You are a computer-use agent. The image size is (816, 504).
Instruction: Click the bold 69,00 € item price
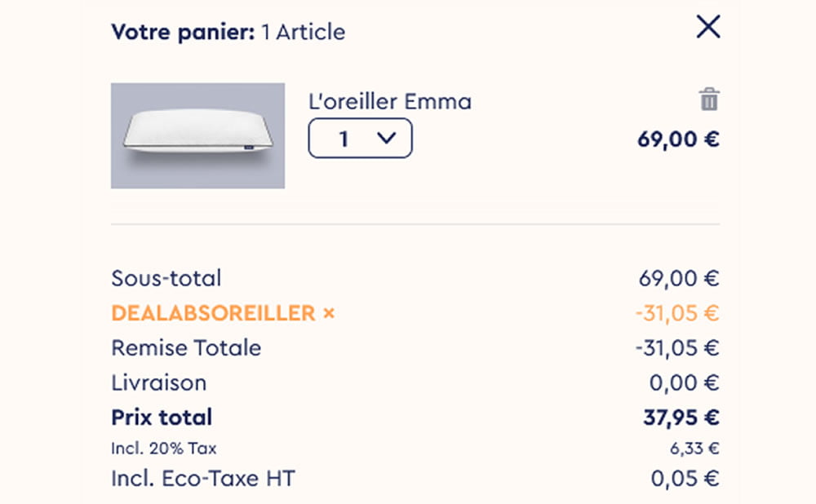pos(678,139)
